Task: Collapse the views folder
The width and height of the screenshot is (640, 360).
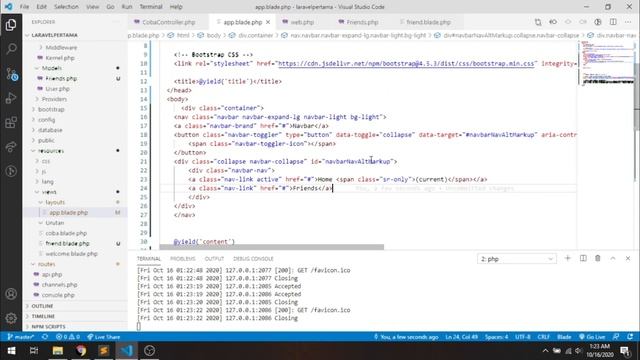Action: click(49, 192)
